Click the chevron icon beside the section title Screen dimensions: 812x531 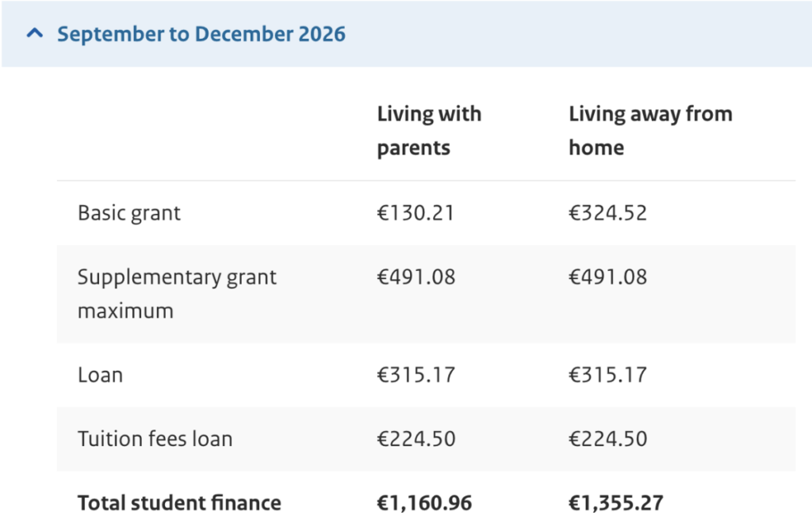point(34,34)
